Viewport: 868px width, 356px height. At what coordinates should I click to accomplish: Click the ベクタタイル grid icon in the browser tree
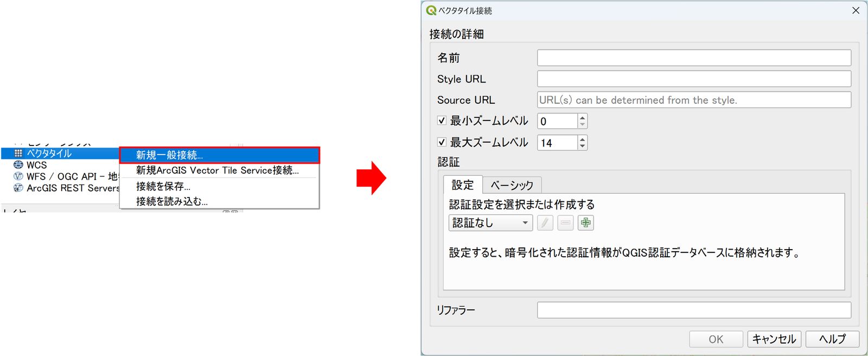click(x=18, y=154)
